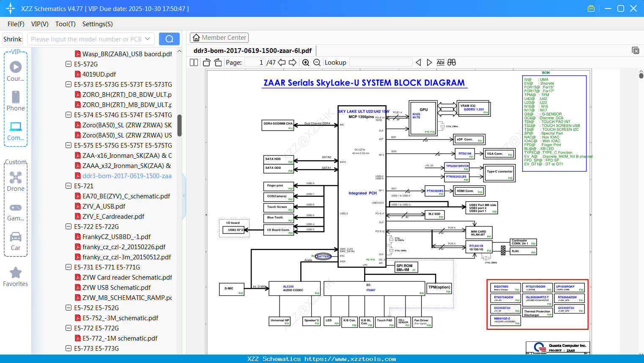The width and height of the screenshot is (644, 363).
Task: Open 4019UD.pdf in the file tree
Action: point(99,74)
